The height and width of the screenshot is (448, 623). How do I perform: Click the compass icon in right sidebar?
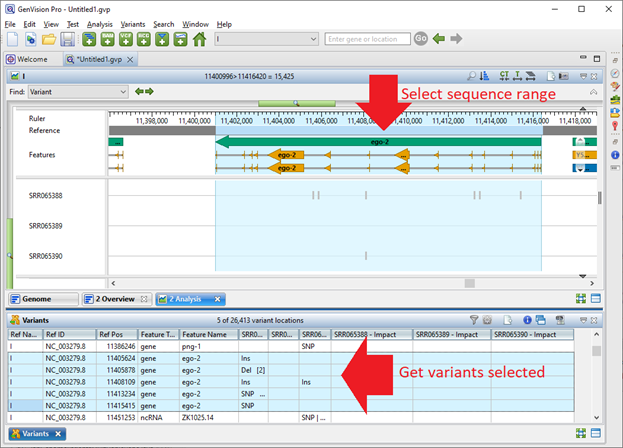pyautogui.click(x=615, y=73)
